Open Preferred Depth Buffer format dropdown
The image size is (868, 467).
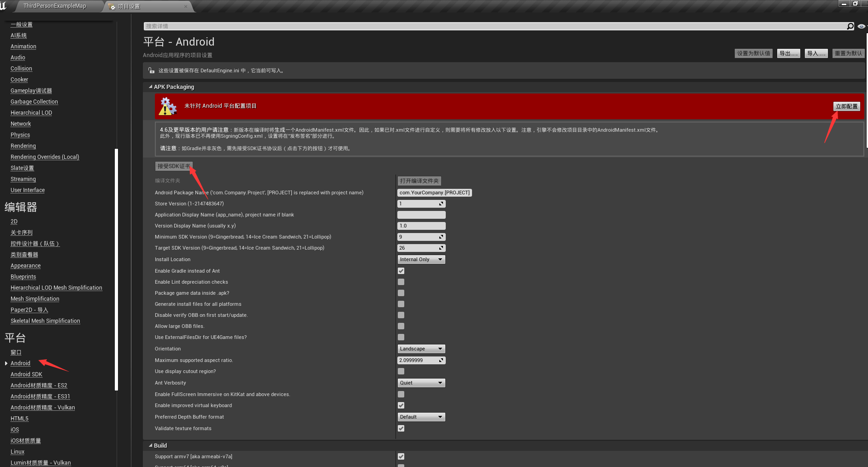tap(421, 417)
